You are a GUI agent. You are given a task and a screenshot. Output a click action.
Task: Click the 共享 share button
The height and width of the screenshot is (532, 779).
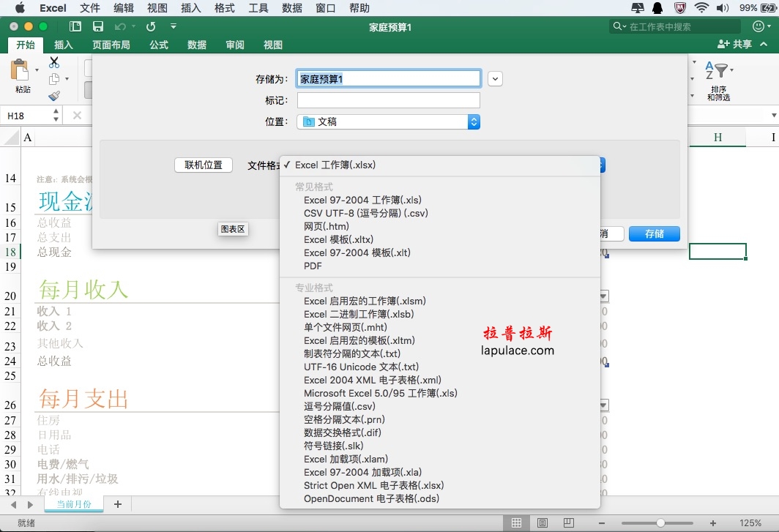coord(735,44)
